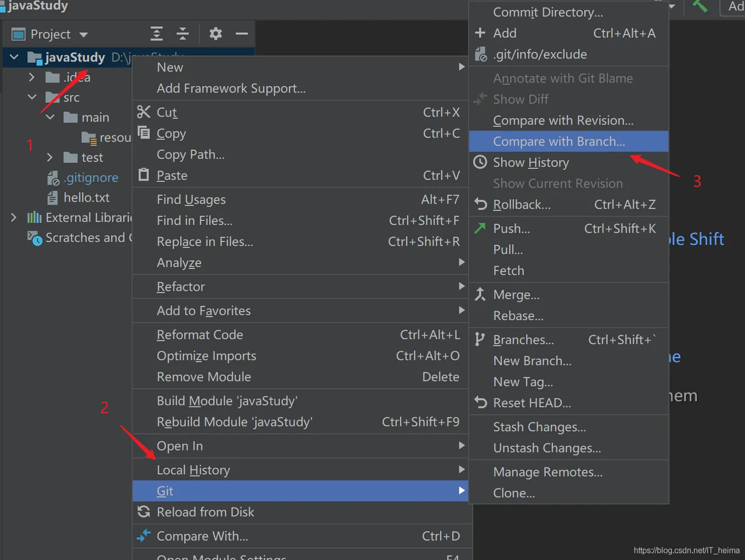The width and height of the screenshot is (745, 560).
Task: Click Local History menu item
Action: (300, 470)
